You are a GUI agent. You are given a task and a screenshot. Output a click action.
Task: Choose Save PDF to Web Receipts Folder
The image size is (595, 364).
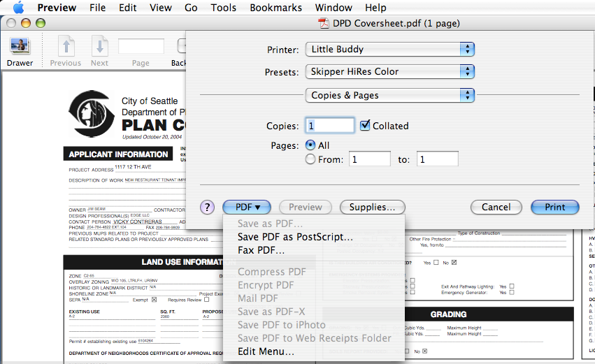tap(314, 338)
